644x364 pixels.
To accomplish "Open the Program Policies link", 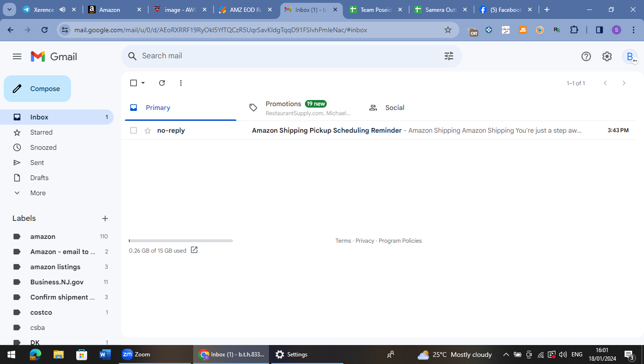I will (x=400, y=241).
